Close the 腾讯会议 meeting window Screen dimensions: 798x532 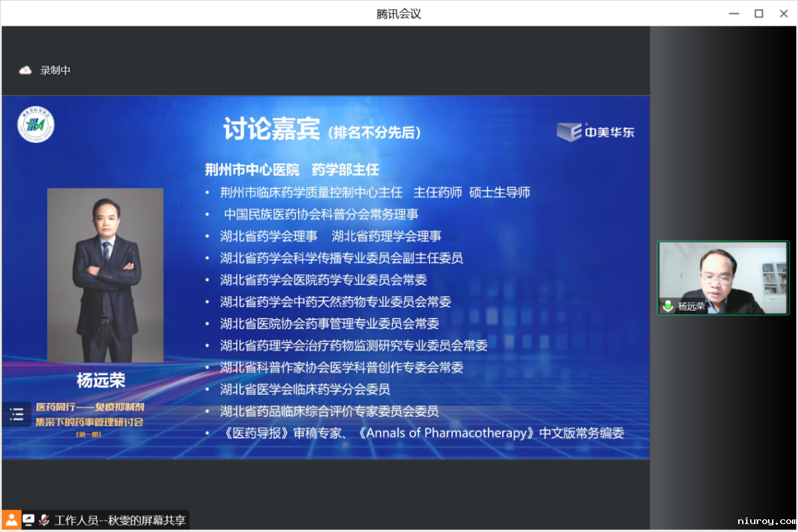tap(783, 13)
